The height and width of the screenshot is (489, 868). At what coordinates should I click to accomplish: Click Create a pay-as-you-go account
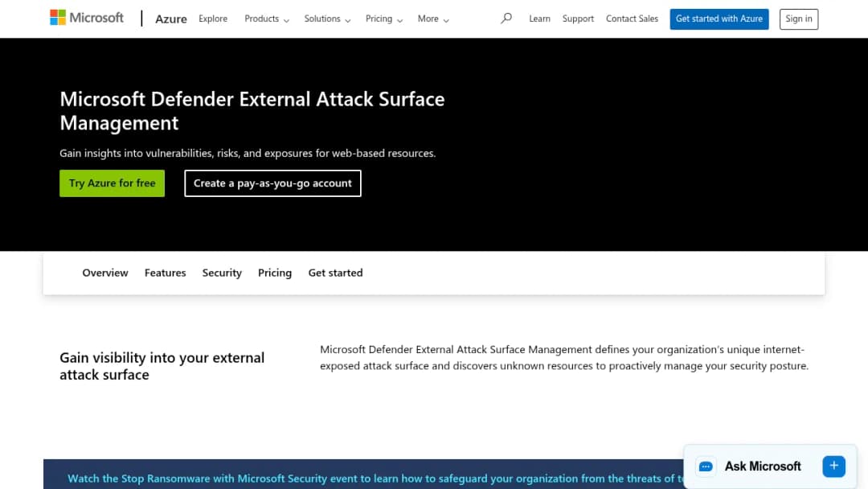click(273, 183)
